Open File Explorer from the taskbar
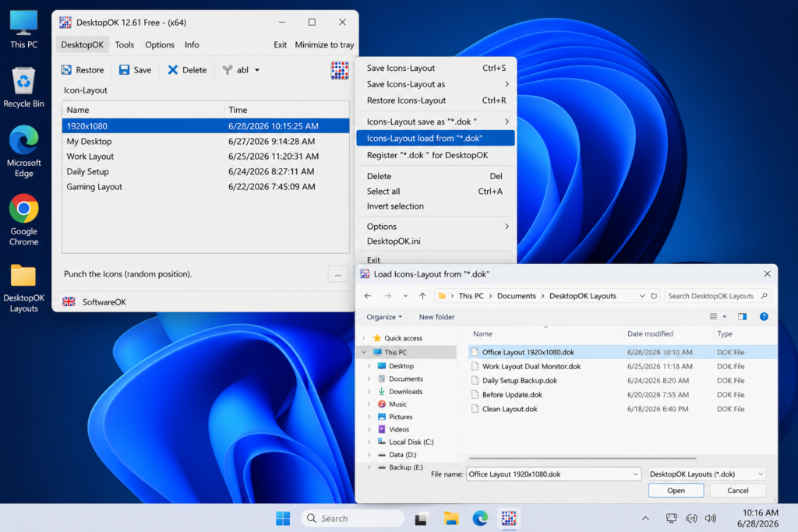The image size is (798, 532). [451, 518]
